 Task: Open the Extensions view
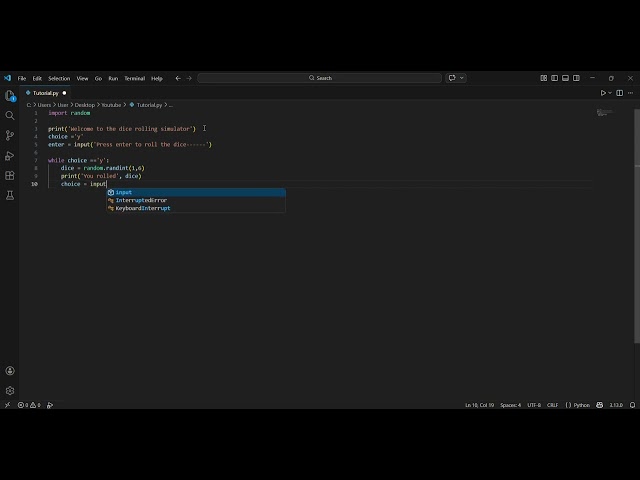coord(10,176)
